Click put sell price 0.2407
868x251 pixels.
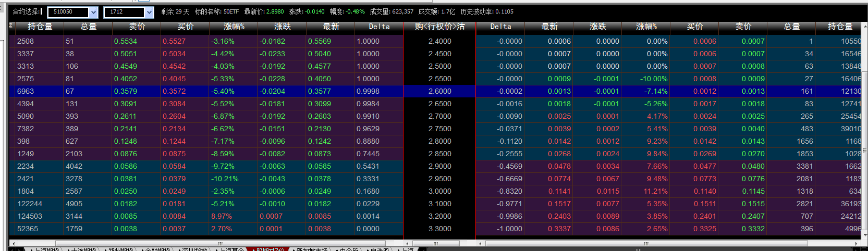[753, 216]
